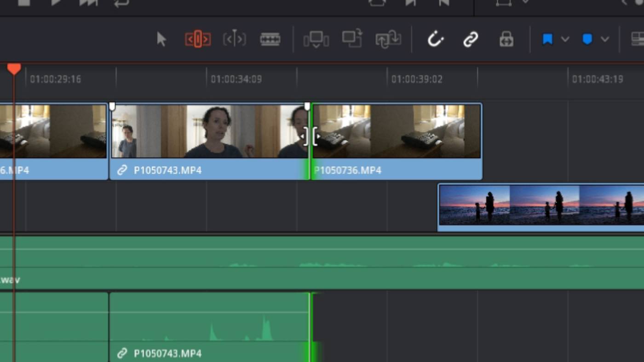Toggle Trim Edit Mode tool
The width and height of the screenshot is (644, 362).
coord(198,40)
